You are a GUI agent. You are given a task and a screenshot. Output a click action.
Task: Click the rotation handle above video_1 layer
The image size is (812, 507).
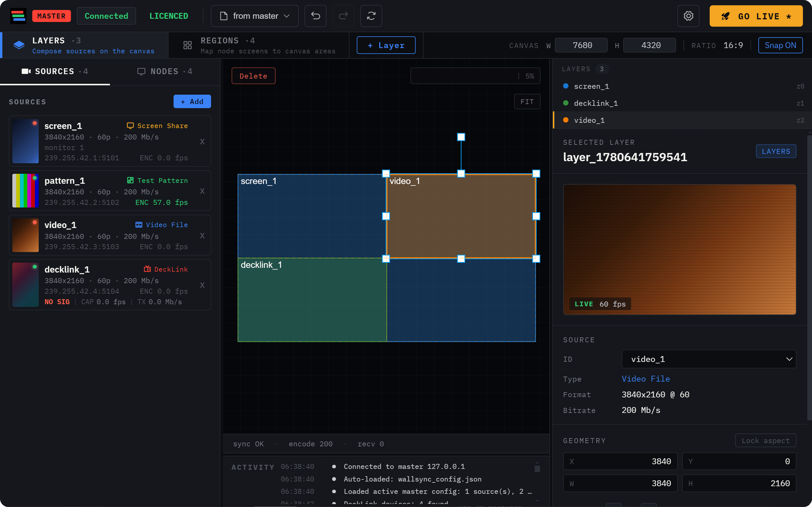coord(461,137)
